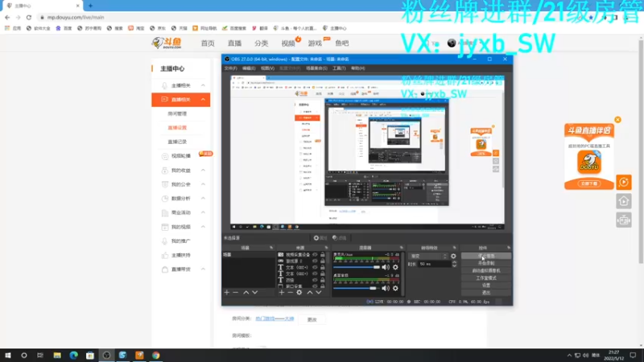Close the 斗鱼直播伴侣 promo banner
This screenshot has width=644, height=362.
(x=617, y=120)
